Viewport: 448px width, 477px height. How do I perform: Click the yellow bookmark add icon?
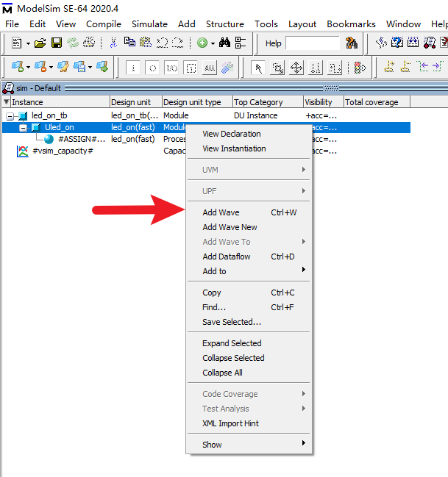pos(389,67)
